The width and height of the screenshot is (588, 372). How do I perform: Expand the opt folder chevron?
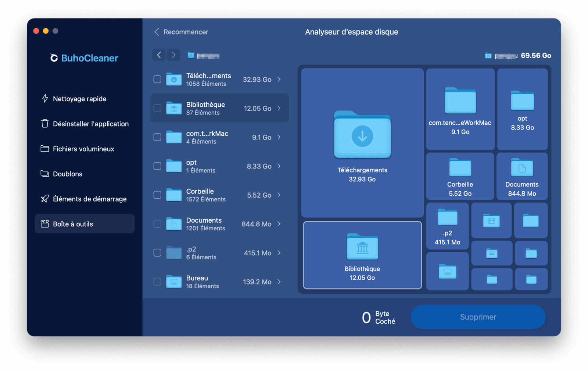[x=280, y=166]
